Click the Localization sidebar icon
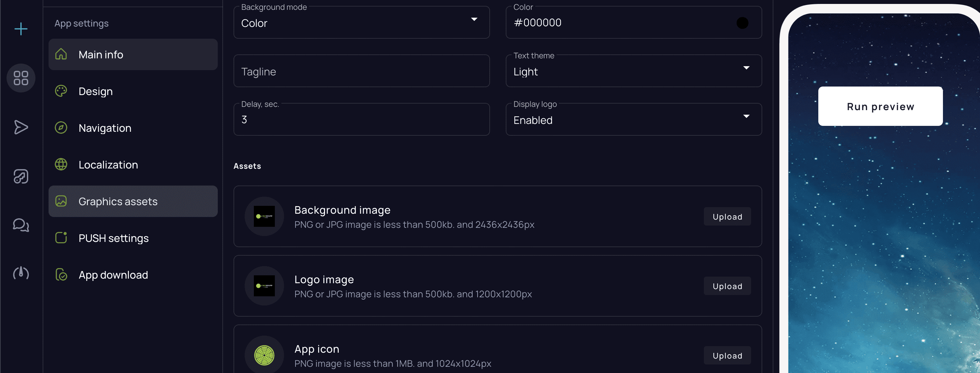Viewport: 980px width, 373px height. [x=60, y=164]
